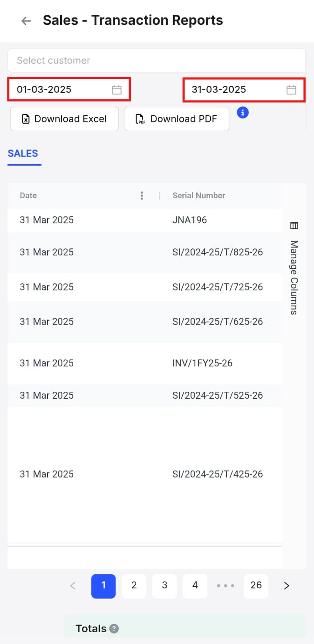This screenshot has width=314, height=644.
Task: Jump to page 26
Action: [x=256, y=586]
